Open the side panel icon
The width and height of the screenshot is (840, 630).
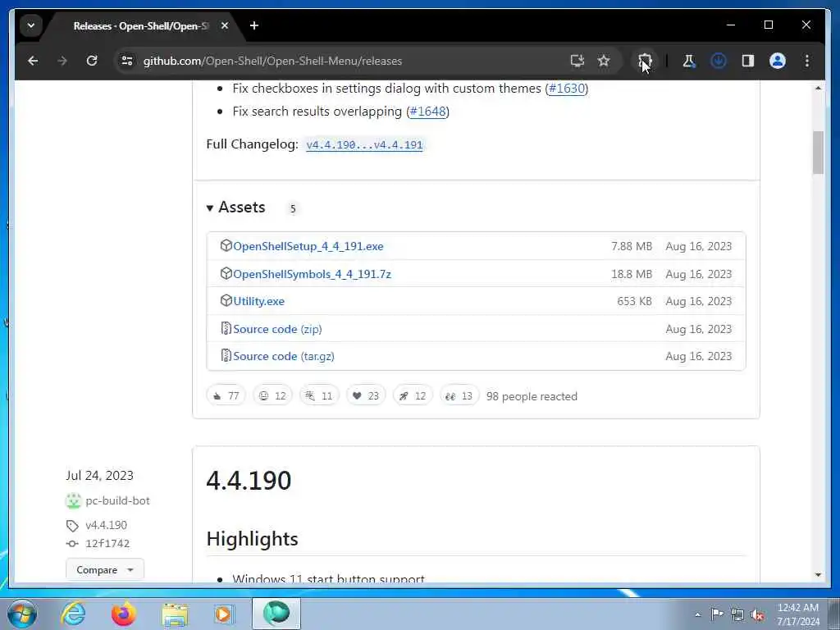tap(748, 61)
